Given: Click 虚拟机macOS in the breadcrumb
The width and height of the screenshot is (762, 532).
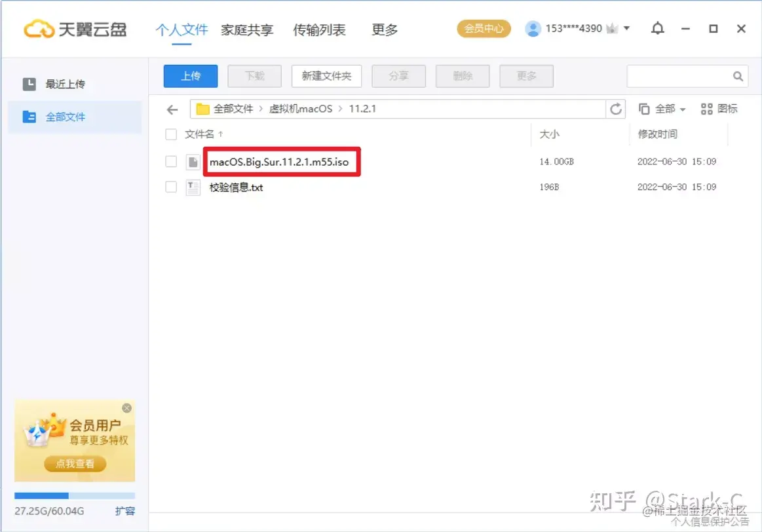Looking at the screenshot, I should point(301,109).
